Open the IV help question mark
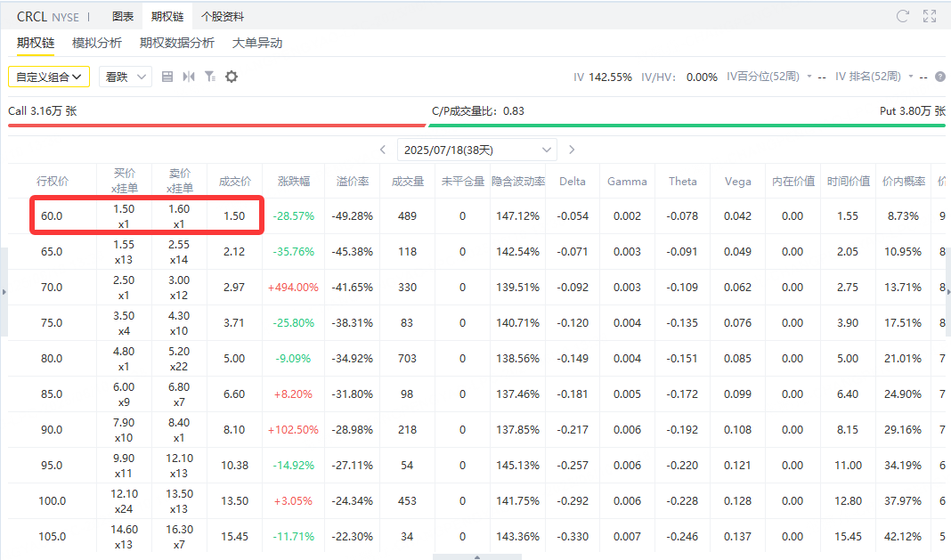Viewport: 951px width, 560px height. click(x=940, y=77)
